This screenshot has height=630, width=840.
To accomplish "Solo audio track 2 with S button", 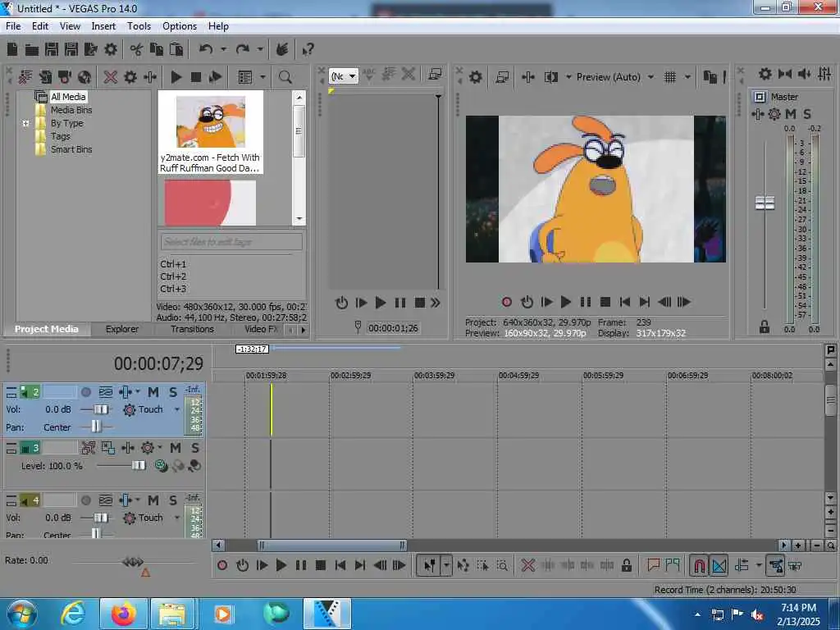I will click(173, 393).
